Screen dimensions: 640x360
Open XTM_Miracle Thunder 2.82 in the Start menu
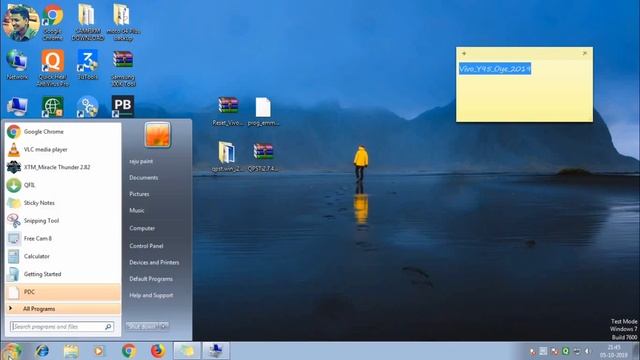click(x=63, y=167)
